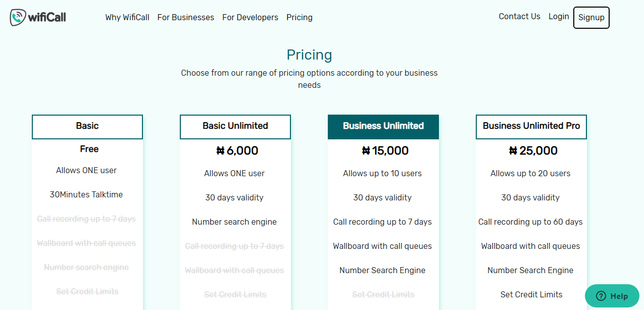
Task: Choose the Basic Unlimited plan header
Action: click(x=235, y=126)
